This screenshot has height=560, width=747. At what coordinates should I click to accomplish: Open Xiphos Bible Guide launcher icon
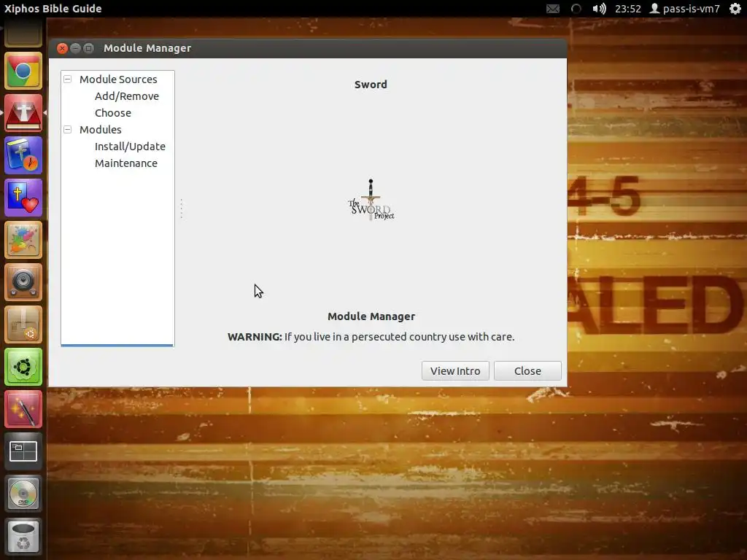pyautogui.click(x=23, y=113)
